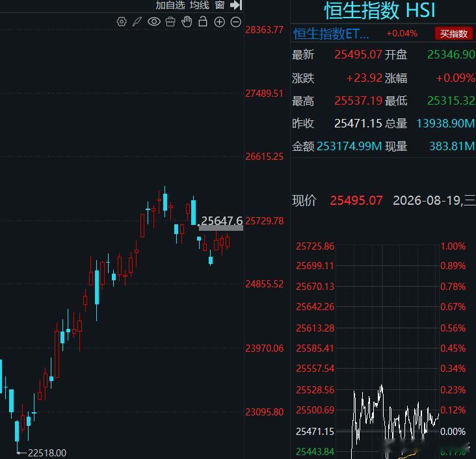
Task: Select the drawing pen tool
Action: [x=137, y=22]
